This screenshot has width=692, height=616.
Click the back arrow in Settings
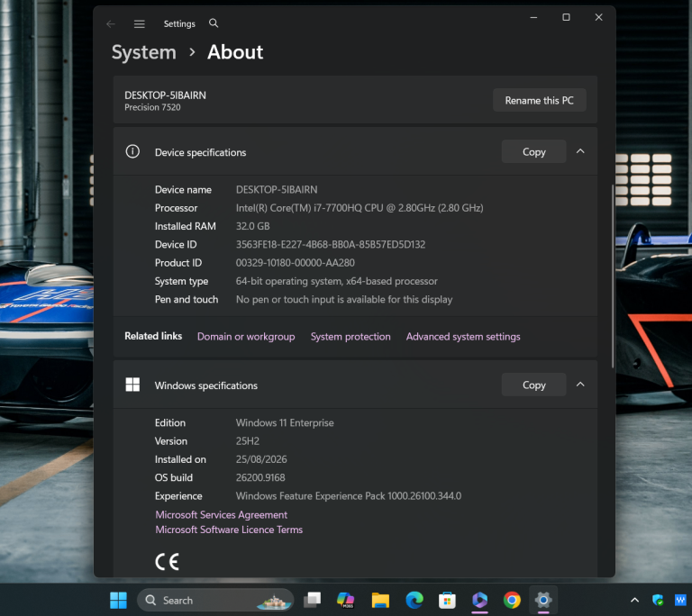[111, 23]
